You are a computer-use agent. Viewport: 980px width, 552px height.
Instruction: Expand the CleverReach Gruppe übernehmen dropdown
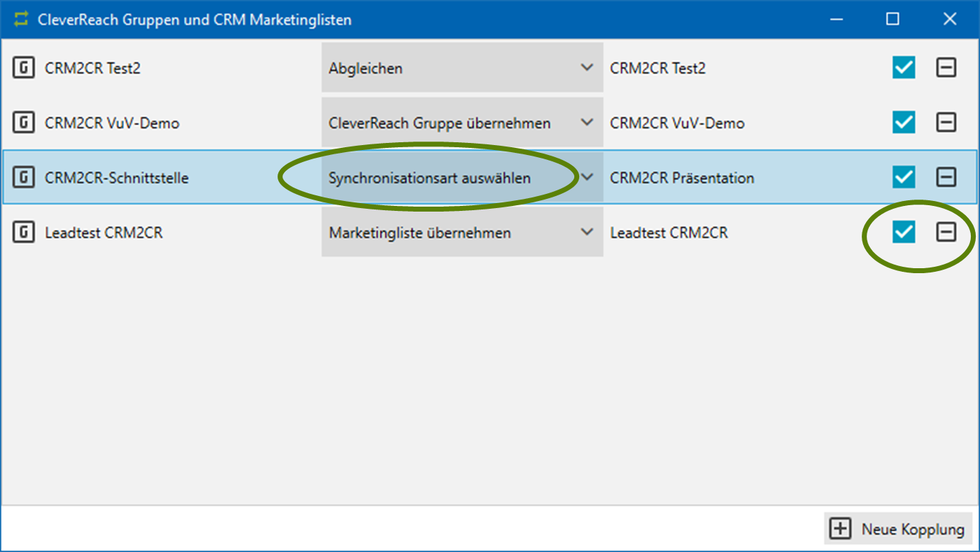click(462, 123)
